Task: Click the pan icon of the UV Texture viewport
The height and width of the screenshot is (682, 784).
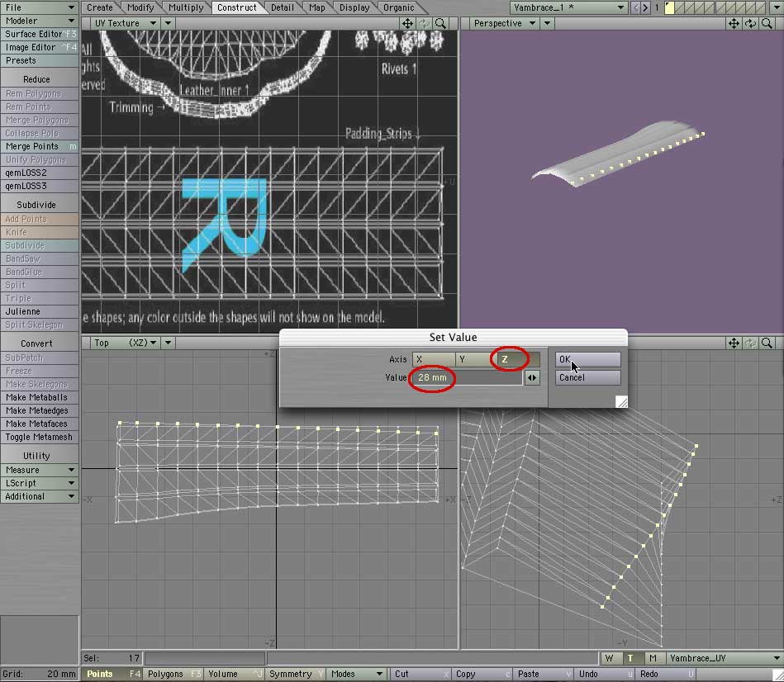Action: [x=407, y=23]
